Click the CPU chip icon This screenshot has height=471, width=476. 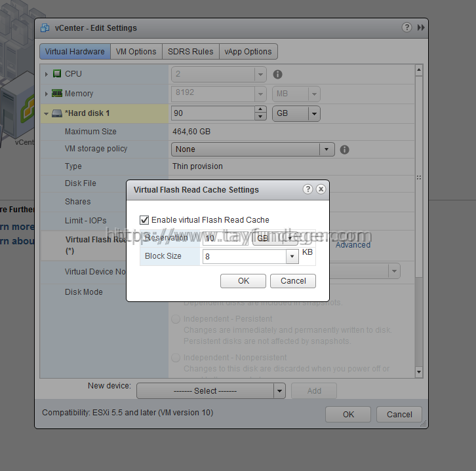point(57,74)
